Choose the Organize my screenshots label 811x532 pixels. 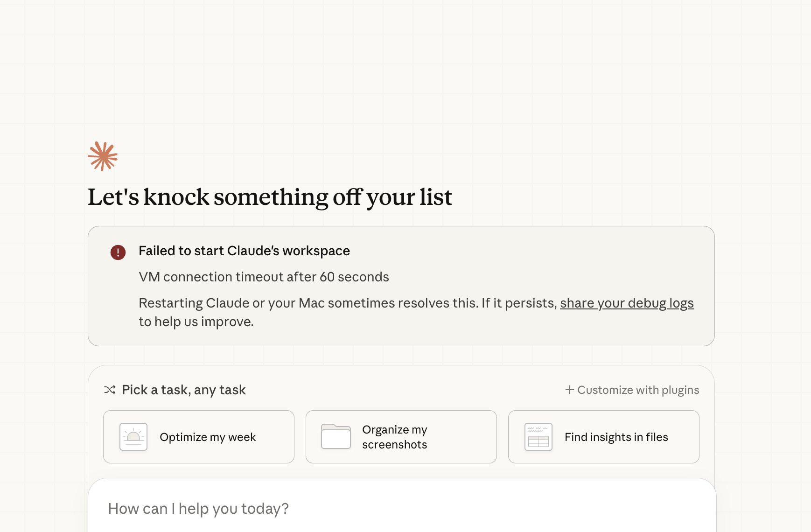(395, 437)
